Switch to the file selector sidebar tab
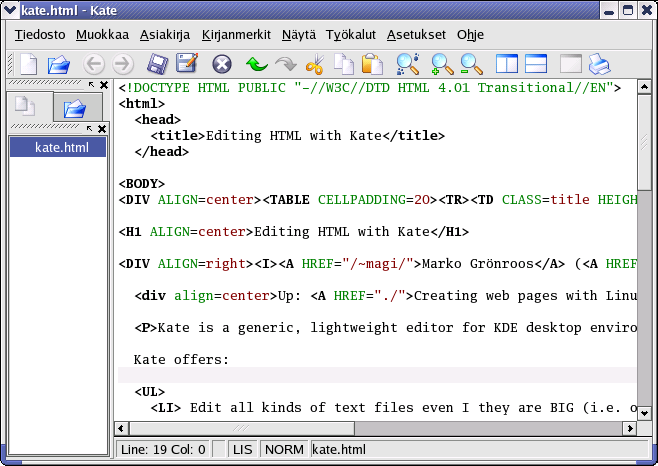Viewport: 658px width, 466px height. 75,108
